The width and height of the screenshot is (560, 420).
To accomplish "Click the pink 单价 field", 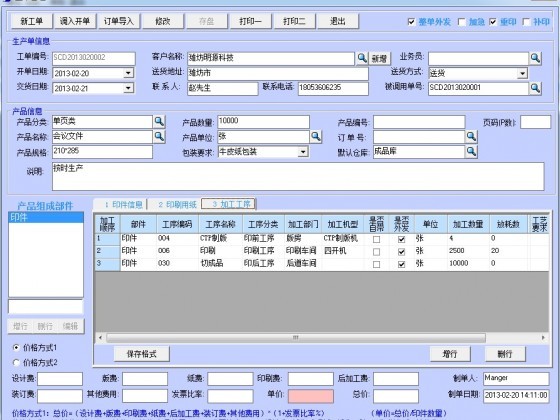I will (311, 396).
